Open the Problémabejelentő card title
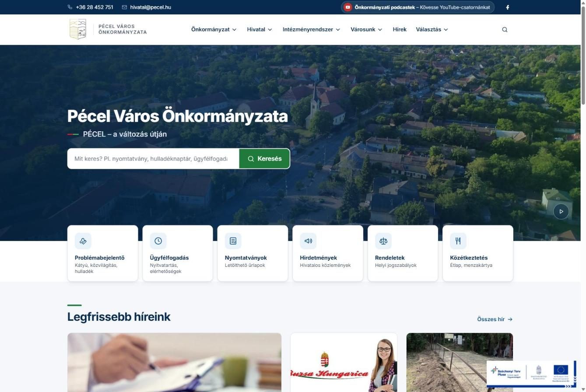Viewport: 586px width, 392px height. tap(100, 258)
